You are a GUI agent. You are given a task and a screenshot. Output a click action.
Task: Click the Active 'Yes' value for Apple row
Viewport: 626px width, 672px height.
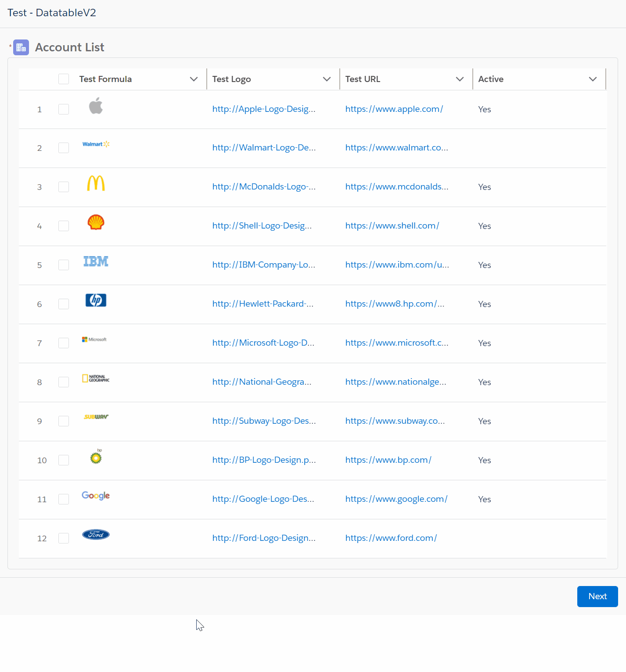point(485,109)
